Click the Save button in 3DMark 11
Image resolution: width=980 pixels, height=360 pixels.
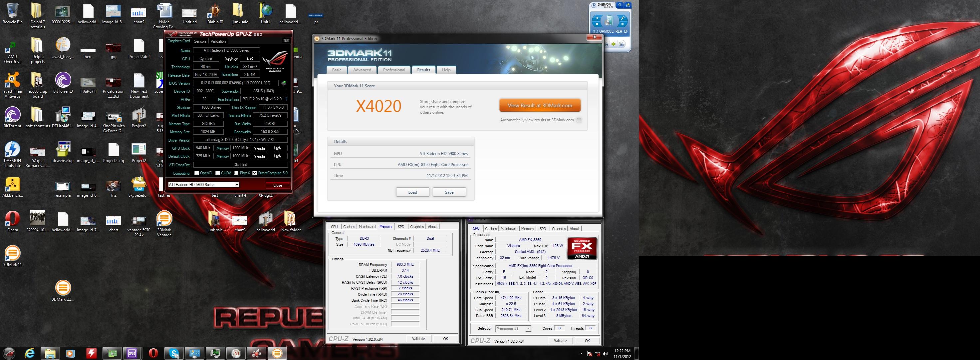click(x=449, y=192)
